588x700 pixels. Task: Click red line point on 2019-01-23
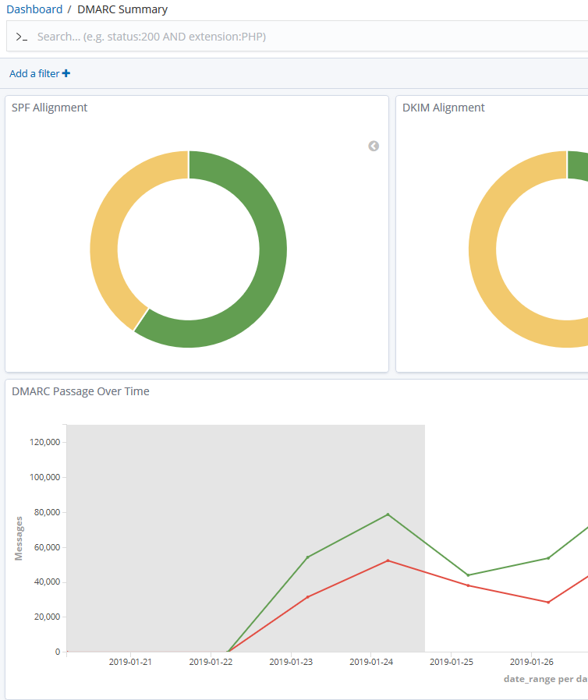pos(308,596)
